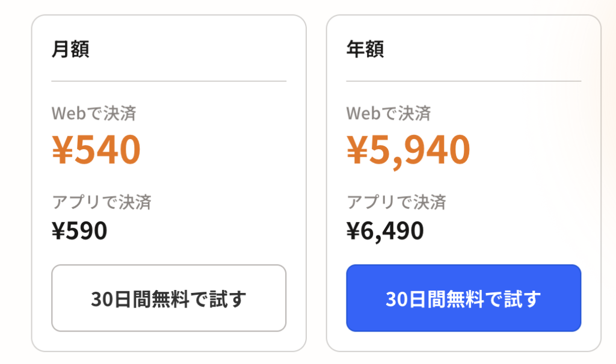Click empty space right of 年額 heading

pos(487,49)
